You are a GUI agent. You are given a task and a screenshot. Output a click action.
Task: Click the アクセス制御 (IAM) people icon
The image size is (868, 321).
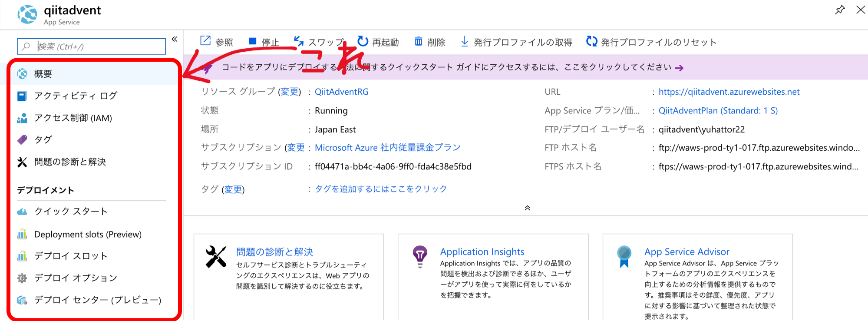click(22, 118)
